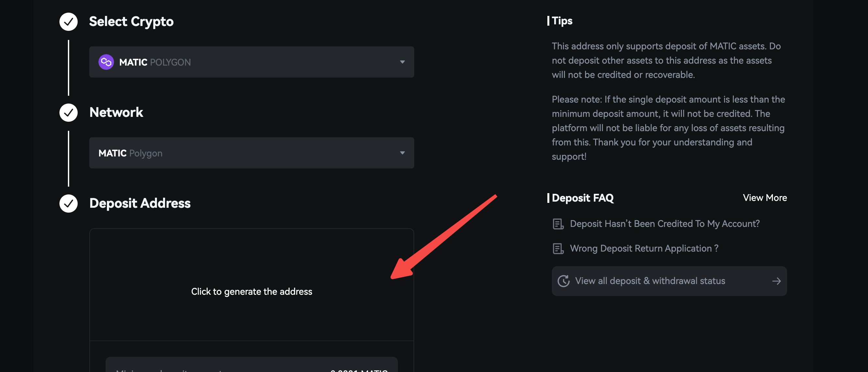
Task: Click the Deposit FAQ heading
Action: tap(582, 198)
